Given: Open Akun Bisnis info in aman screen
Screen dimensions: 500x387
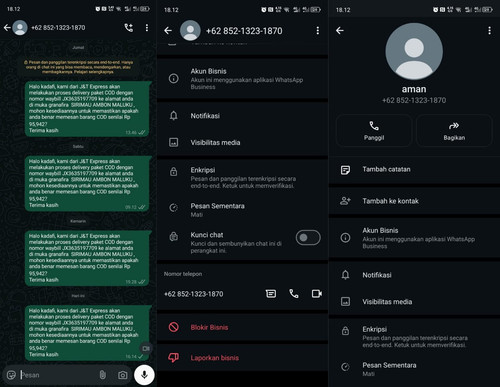Looking at the screenshot, I should 414,238.
